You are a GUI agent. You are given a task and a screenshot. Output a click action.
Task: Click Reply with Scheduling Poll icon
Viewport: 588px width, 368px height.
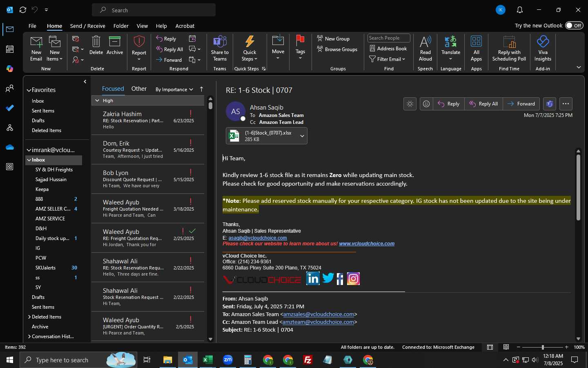tap(509, 42)
